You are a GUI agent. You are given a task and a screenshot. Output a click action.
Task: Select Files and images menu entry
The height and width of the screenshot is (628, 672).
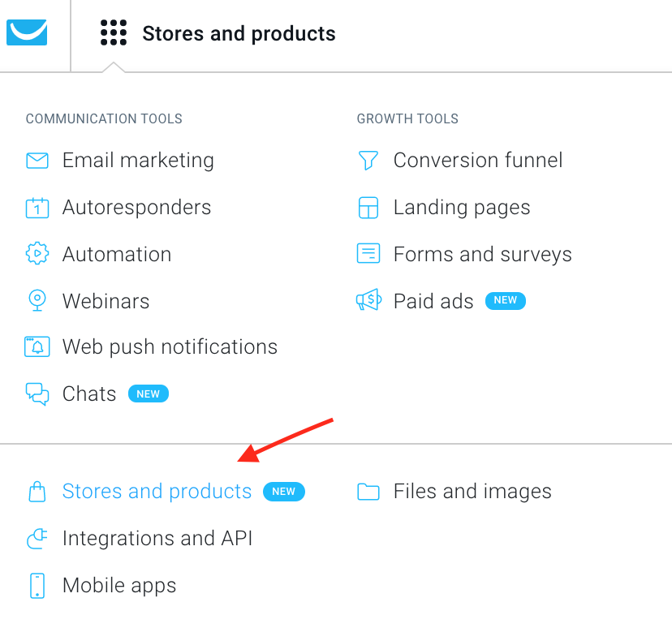(472, 492)
